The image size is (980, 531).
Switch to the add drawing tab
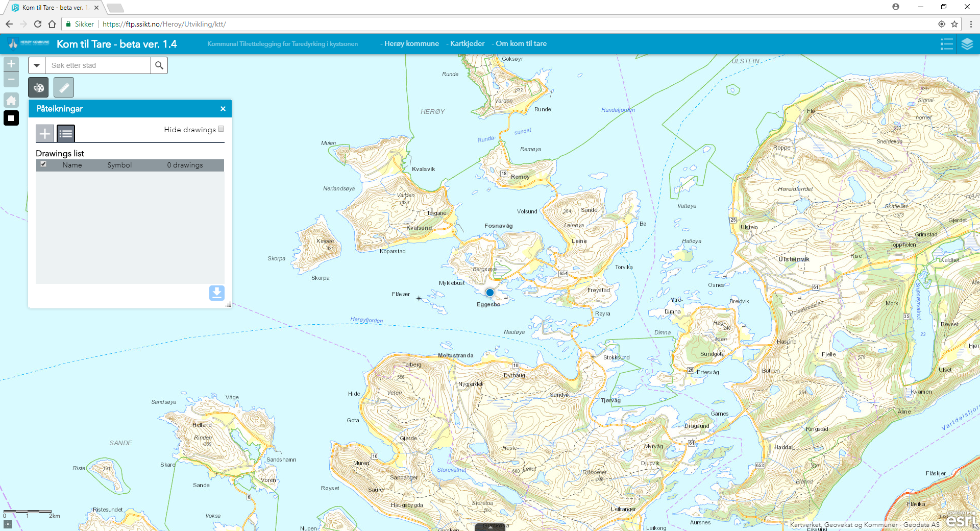tap(45, 134)
